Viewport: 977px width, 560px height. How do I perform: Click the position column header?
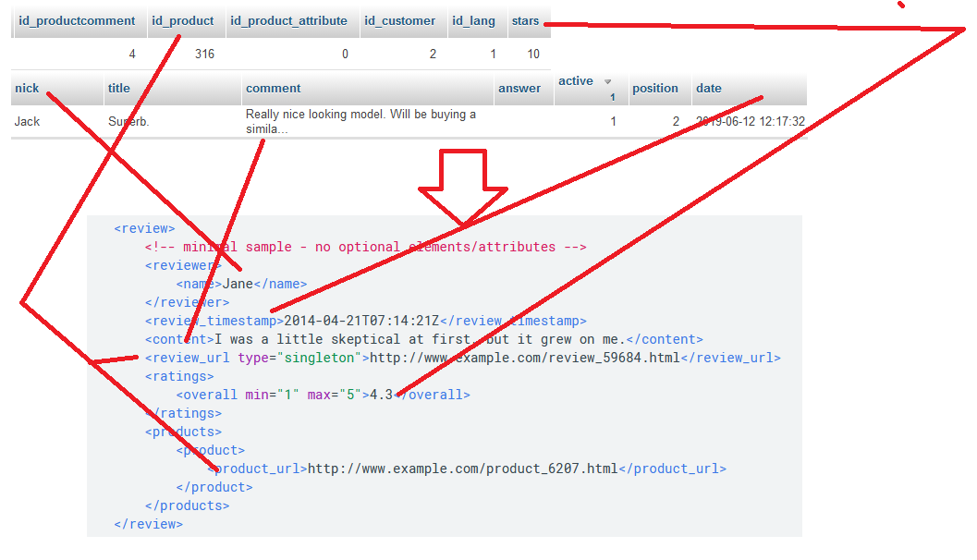click(654, 89)
